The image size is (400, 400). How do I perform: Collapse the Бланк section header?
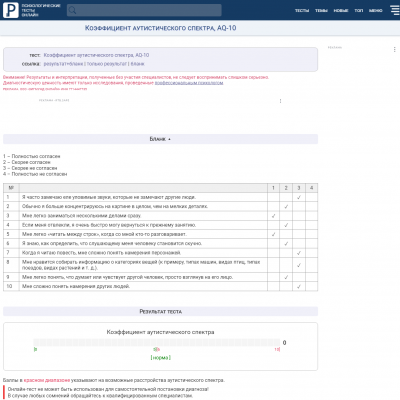[160, 139]
